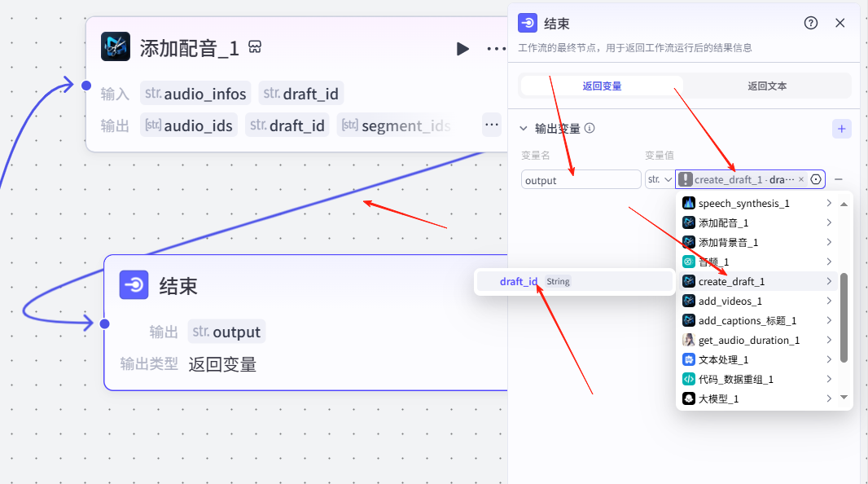Click the 添加配音_1 node icon
This screenshot has width=868, height=484.
click(116, 47)
